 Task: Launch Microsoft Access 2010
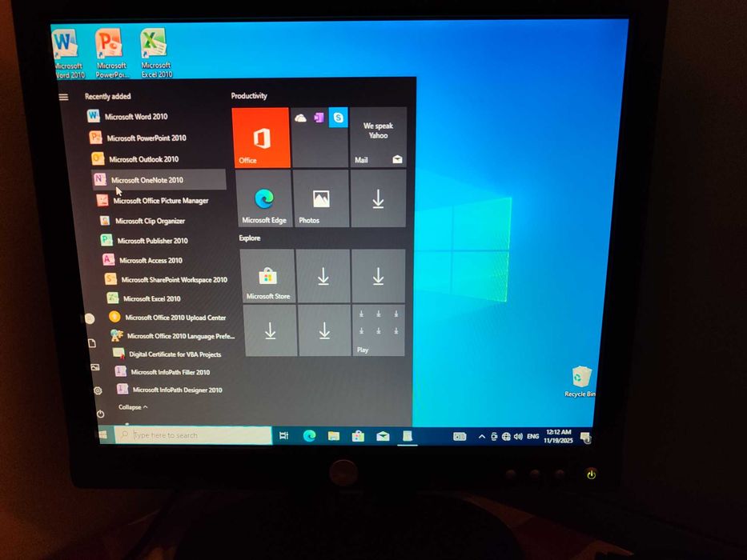(x=167, y=260)
